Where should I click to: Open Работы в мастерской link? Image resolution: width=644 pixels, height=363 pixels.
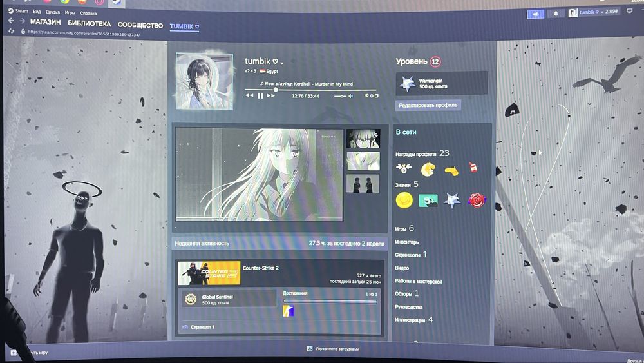[419, 282]
